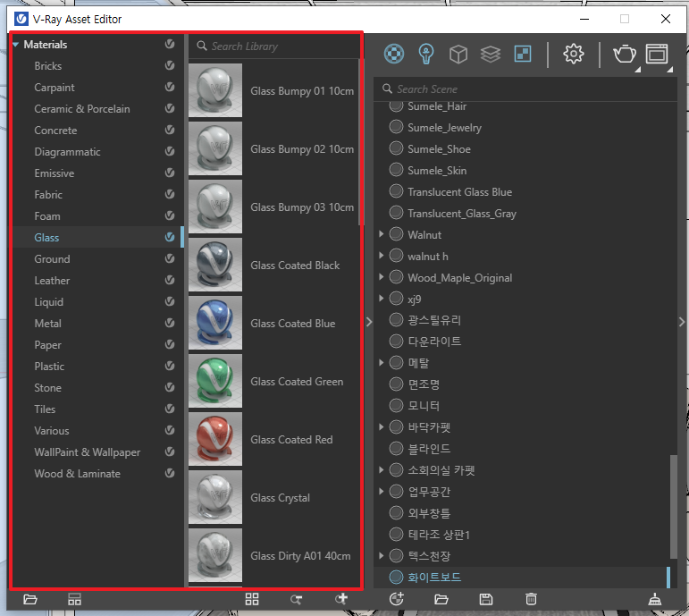Collapse the Materials library tree
The image size is (689, 616).
(x=16, y=45)
